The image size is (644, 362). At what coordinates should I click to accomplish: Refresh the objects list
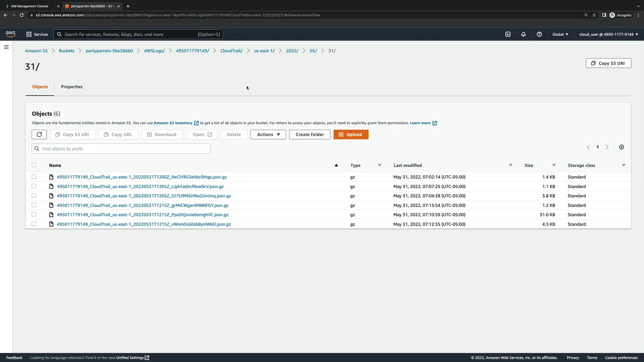(39, 134)
